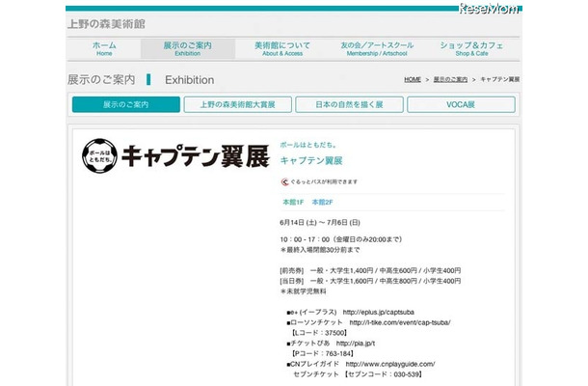Select the 上野の森美術館大賞展 tab
This screenshot has height=386, width=588.
point(237,104)
